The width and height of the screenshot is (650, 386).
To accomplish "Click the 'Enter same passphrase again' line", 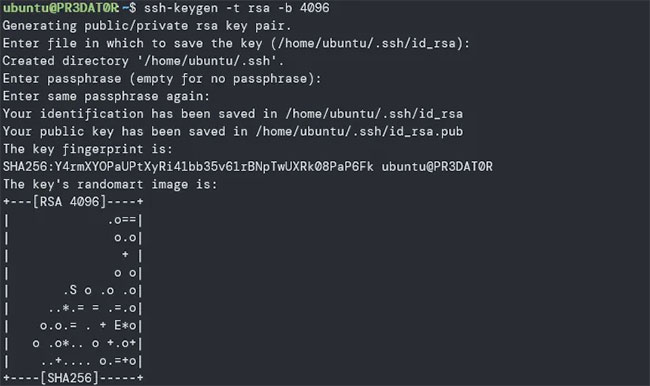I will 106,96.
